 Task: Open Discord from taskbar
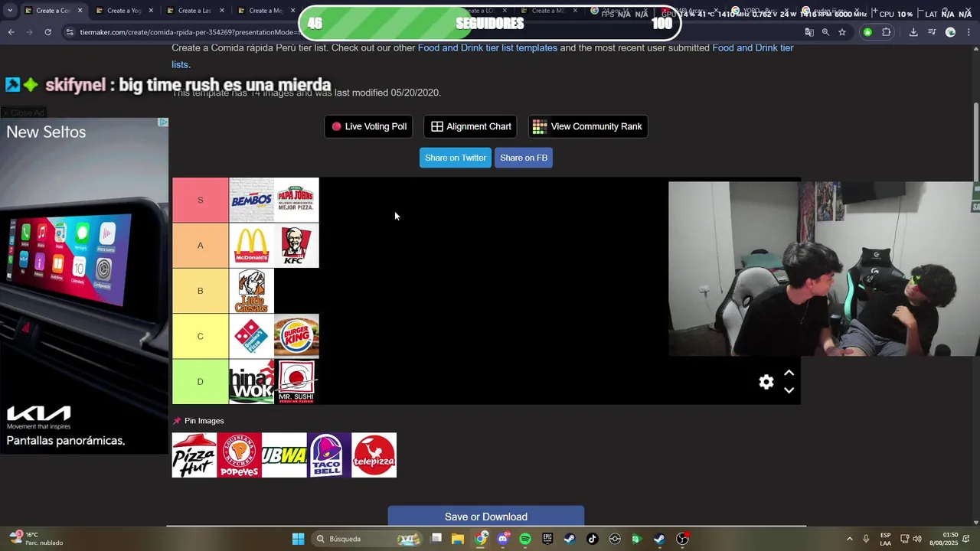coord(503,539)
